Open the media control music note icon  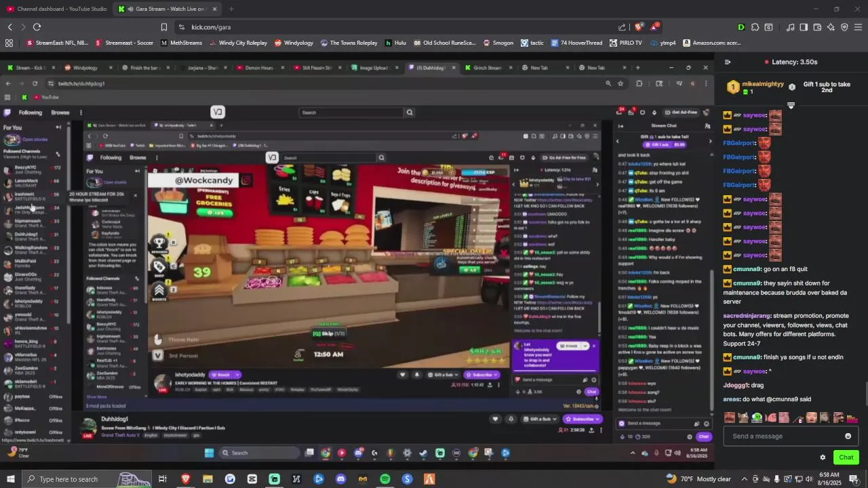click(790, 27)
